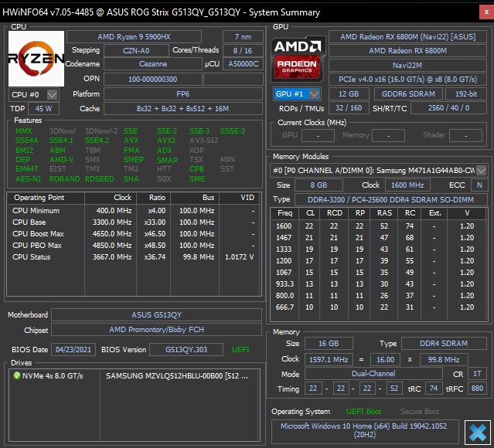
Task: Click the AMD-V feature label
Action: click(61, 160)
